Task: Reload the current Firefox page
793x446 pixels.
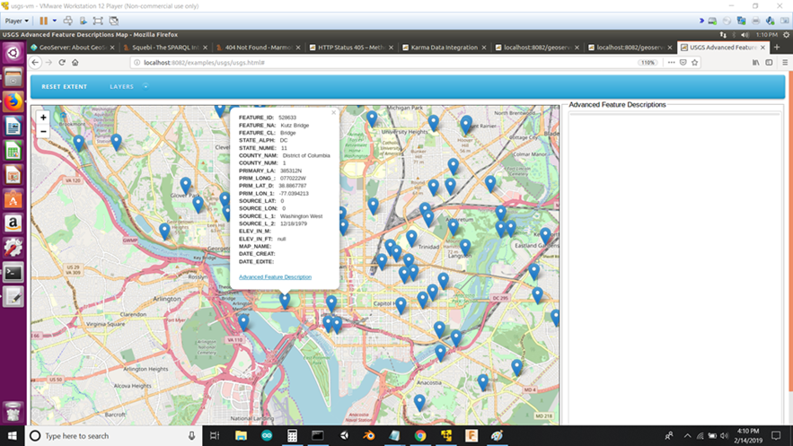Action: click(62, 63)
